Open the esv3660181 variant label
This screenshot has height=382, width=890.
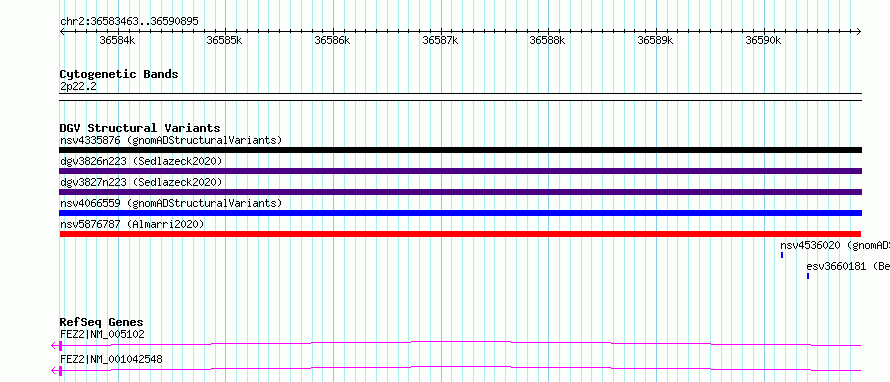tap(847, 266)
